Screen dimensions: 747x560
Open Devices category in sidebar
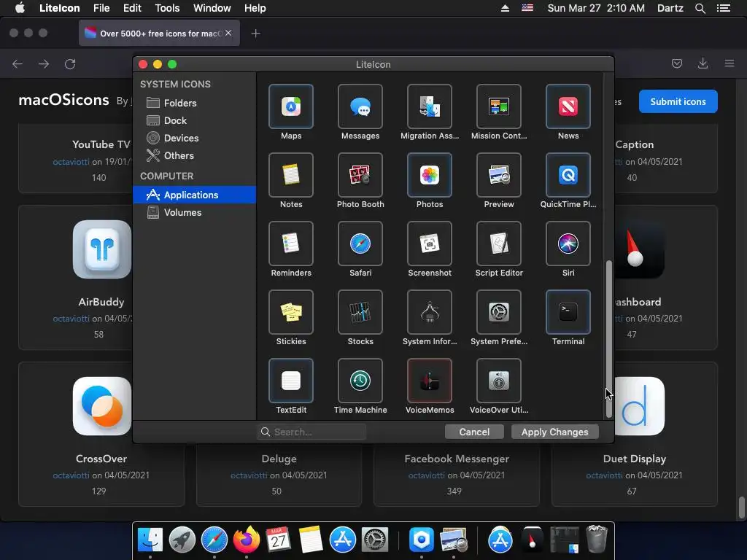[x=194, y=138]
